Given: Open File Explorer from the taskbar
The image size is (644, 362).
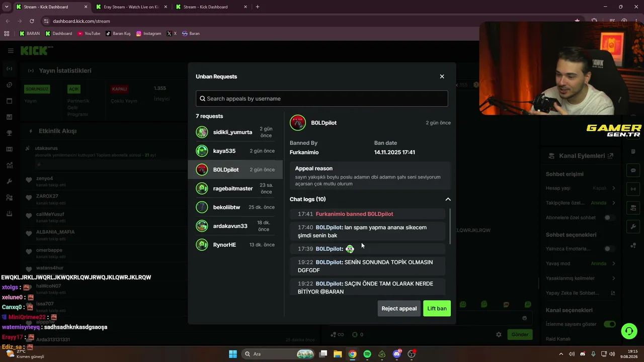Looking at the screenshot, I should point(338,354).
